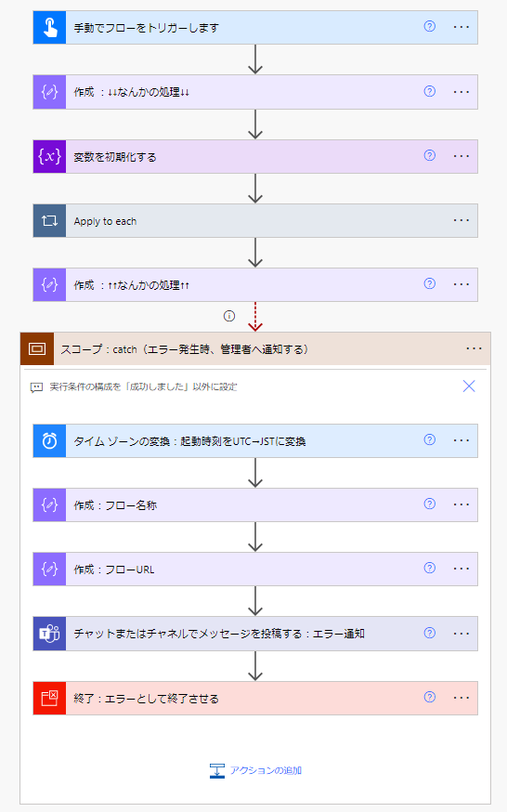Click the Teams icon on message action
This screenshot has width=507, height=812.
pyautogui.click(x=49, y=634)
